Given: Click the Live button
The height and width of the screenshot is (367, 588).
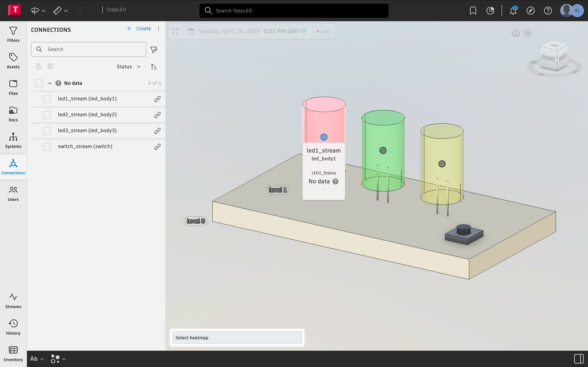Looking at the screenshot, I should coord(323,31).
